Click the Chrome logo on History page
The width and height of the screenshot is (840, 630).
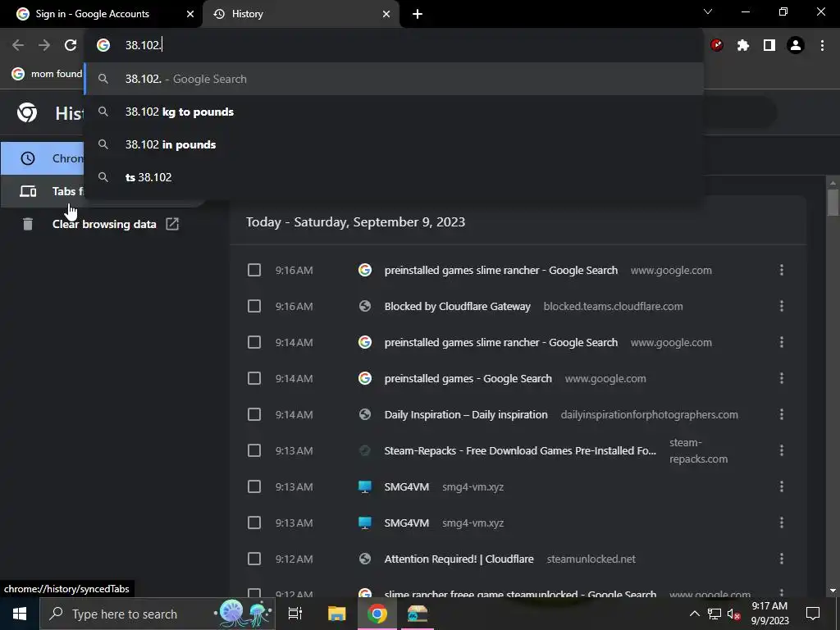[27, 112]
